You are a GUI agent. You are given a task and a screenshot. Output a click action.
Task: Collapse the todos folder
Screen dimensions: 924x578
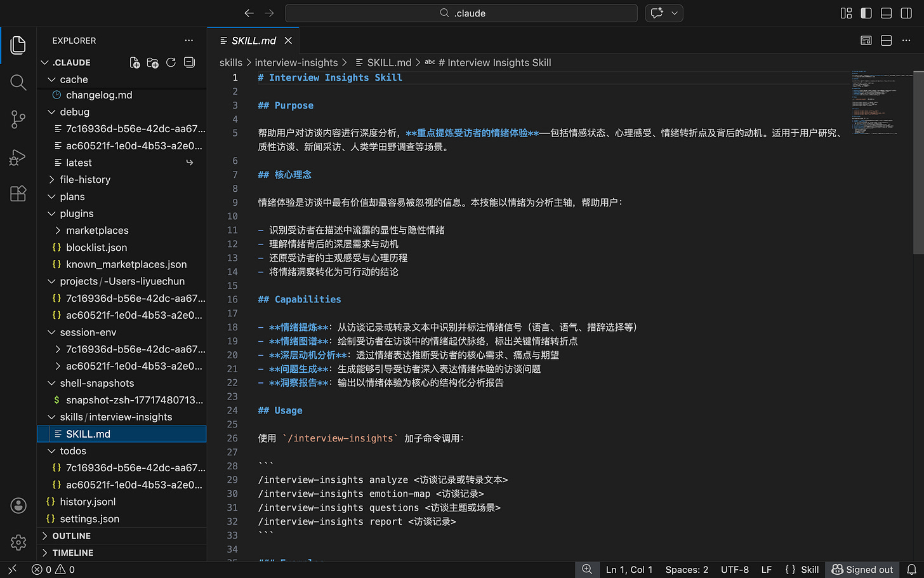coord(51,451)
